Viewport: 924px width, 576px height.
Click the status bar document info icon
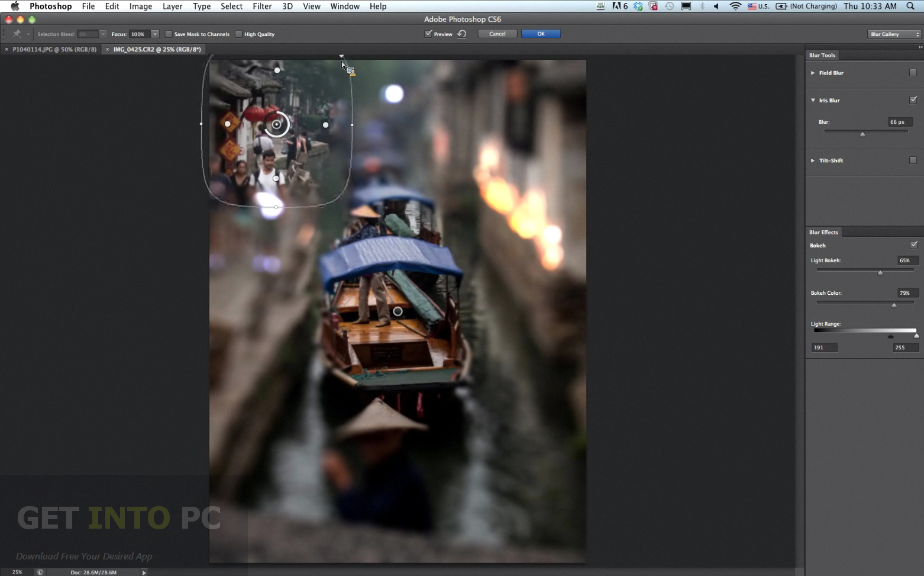pos(40,572)
